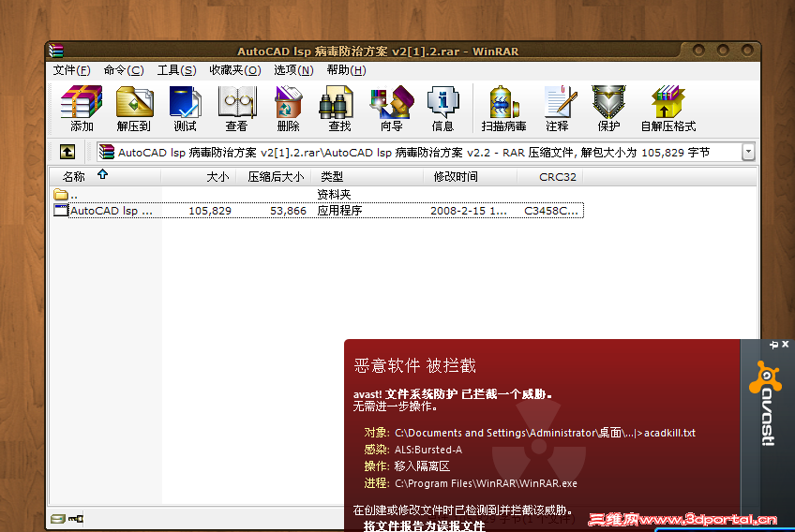This screenshot has height=532, width=795.
Task: Click the WinRAR.exe process path text
Action: [x=486, y=483]
